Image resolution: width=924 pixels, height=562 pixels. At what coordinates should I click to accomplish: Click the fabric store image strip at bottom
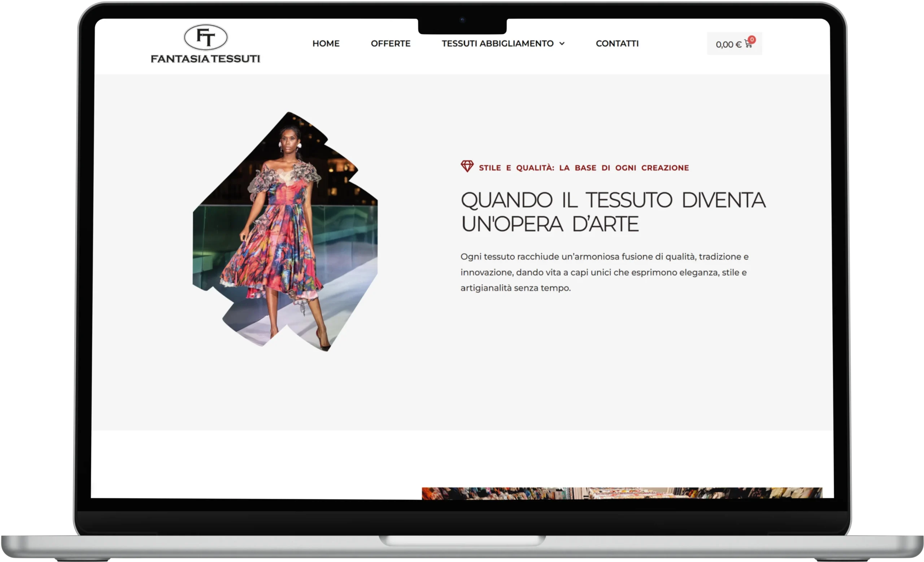[622, 493]
